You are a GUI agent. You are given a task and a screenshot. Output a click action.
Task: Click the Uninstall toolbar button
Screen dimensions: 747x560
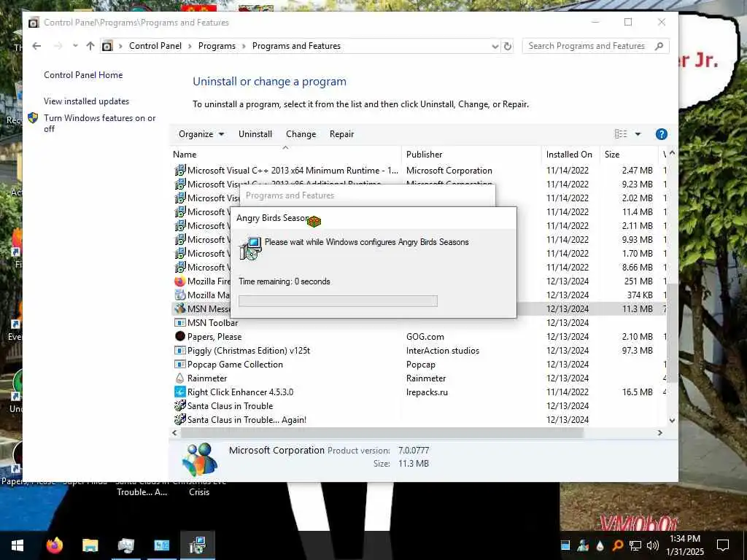coord(255,134)
